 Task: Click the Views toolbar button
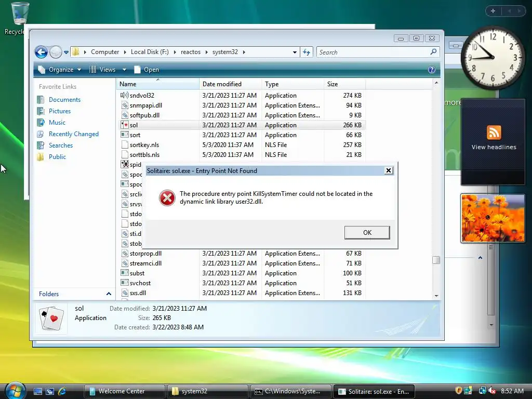click(102, 70)
